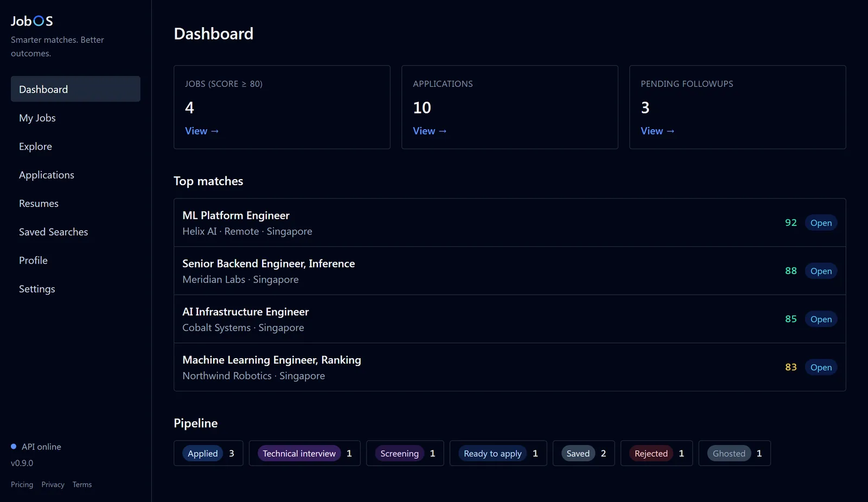The image size is (868, 502).
Task: Click the 83 match score
Action: click(791, 367)
